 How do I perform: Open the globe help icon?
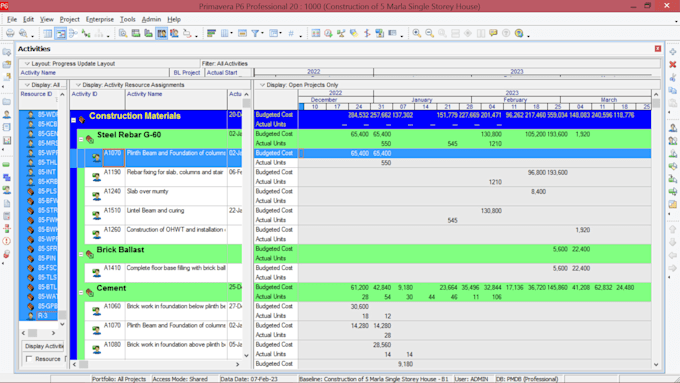pos(519,33)
